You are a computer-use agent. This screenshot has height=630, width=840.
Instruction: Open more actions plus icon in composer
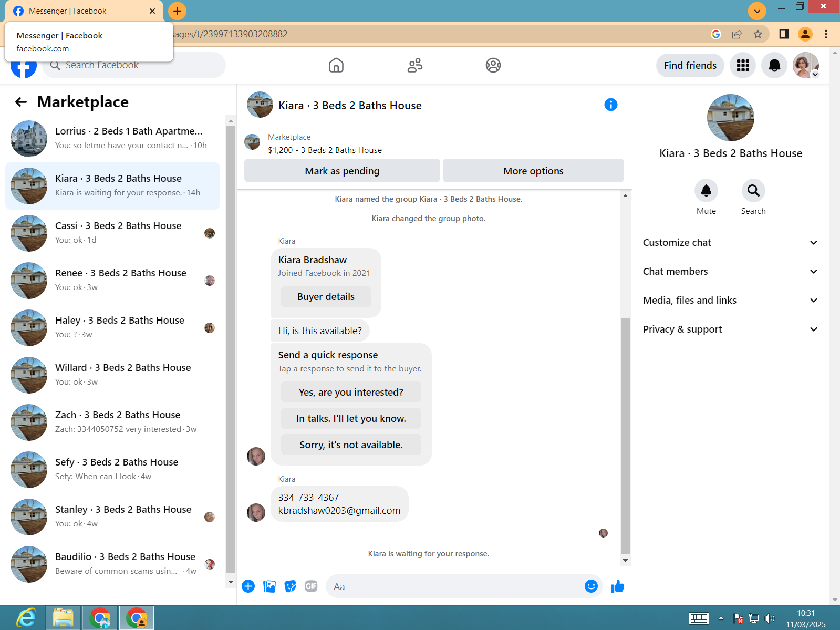click(248, 586)
